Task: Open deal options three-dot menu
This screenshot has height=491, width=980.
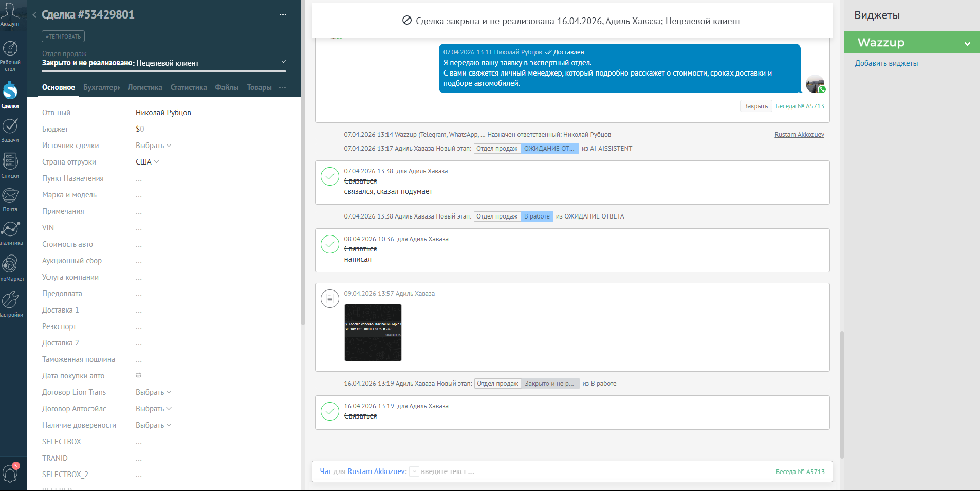Action: click(x=283, y=15)
